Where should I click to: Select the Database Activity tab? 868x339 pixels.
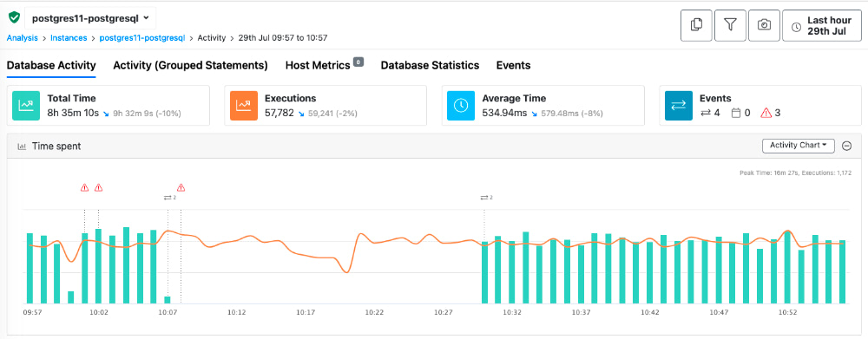pos(51,65)
